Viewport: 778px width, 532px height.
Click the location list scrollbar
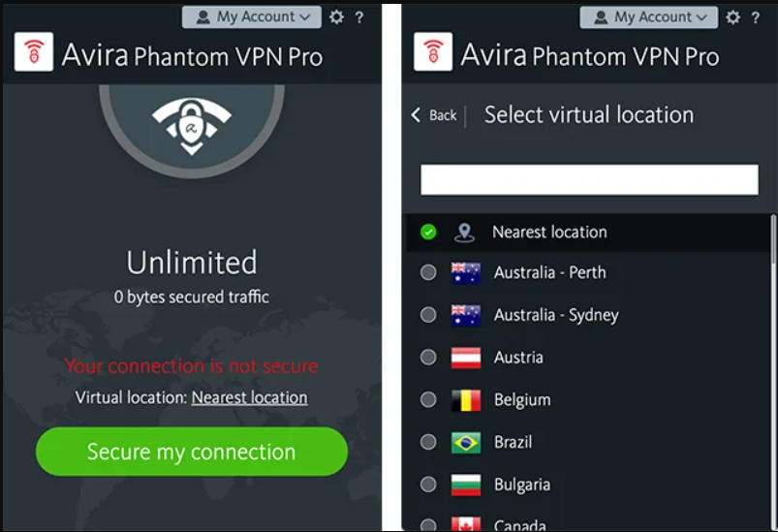(772, 291)
